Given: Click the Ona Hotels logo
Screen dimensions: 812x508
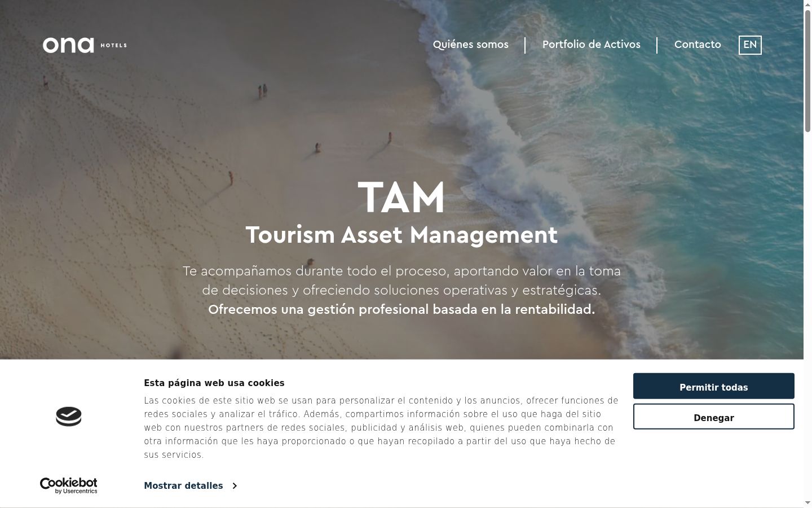Looking at the screenshot, I should point(85,45).
